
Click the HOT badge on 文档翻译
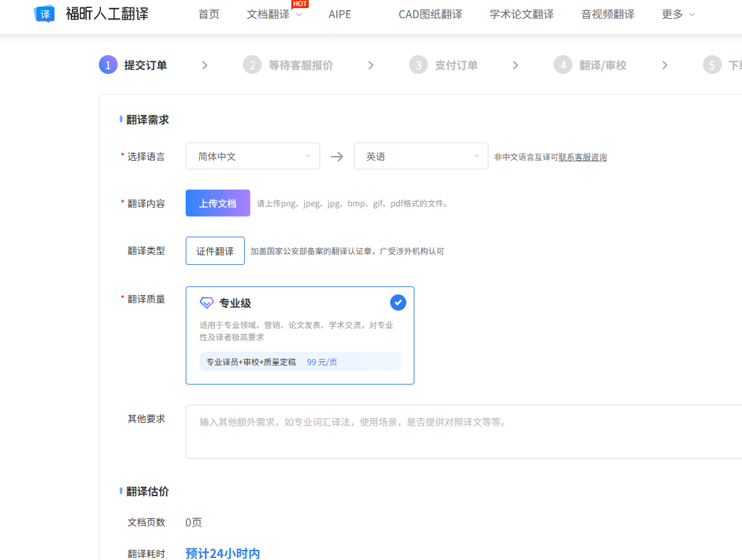(x=300, y=4)
